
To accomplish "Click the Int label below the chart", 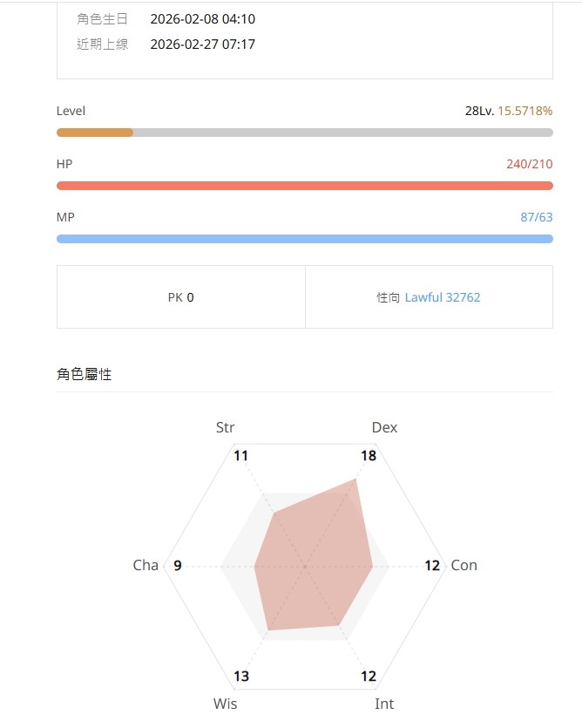I will 384,704.
